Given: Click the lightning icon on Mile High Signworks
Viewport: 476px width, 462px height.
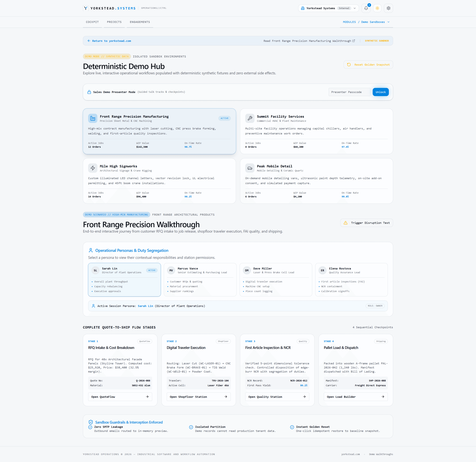Looking at the screenshot, I should click(93, 168).
